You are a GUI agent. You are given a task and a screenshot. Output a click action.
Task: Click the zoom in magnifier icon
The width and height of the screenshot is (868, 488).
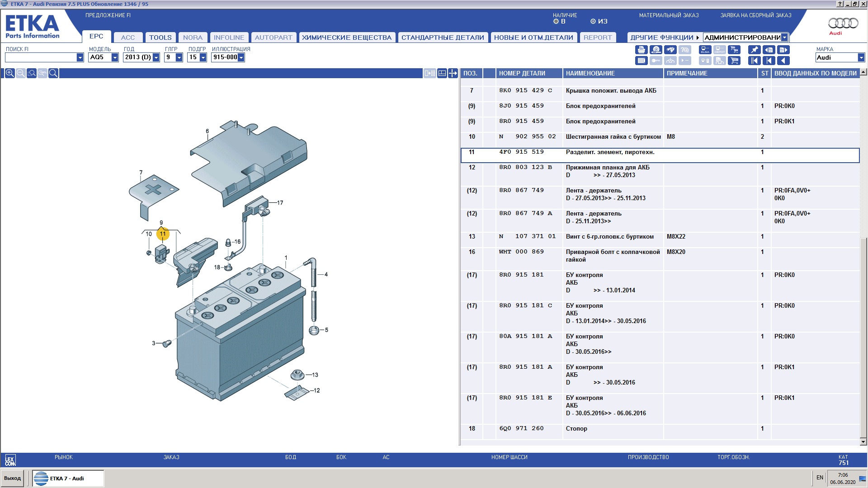click(9, 73)
